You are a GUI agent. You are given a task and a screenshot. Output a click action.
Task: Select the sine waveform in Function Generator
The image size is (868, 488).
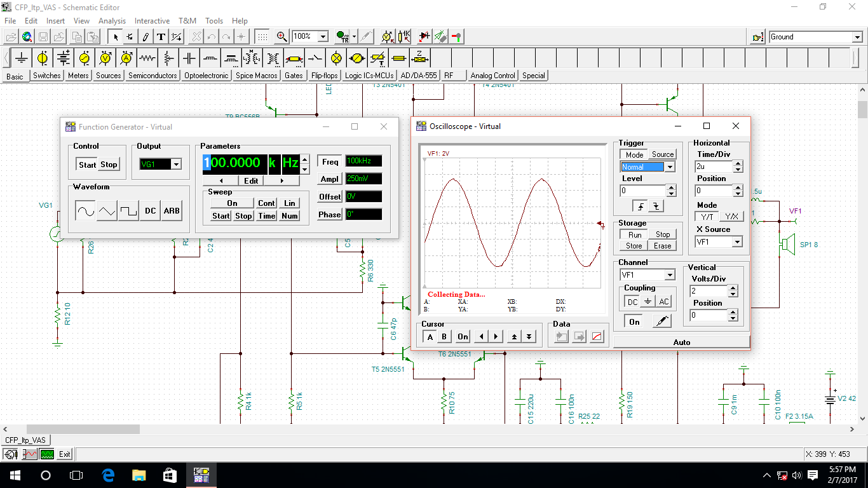pyautogui.click(x=86, y=211)
